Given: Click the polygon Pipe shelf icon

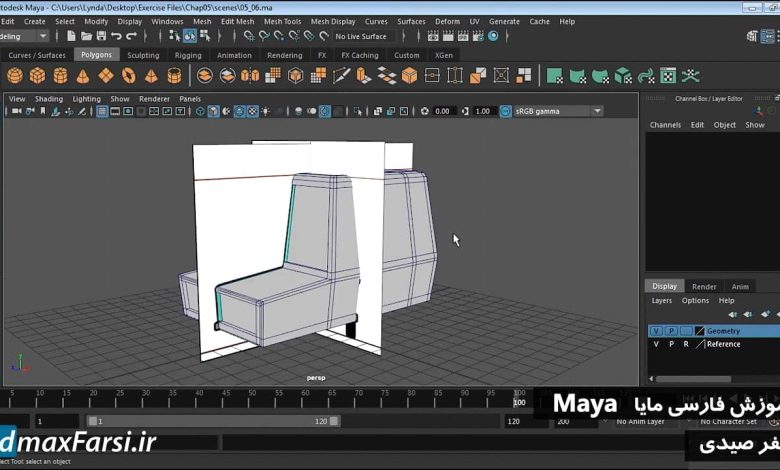Looking at the screenshot, I should (174, 76).
